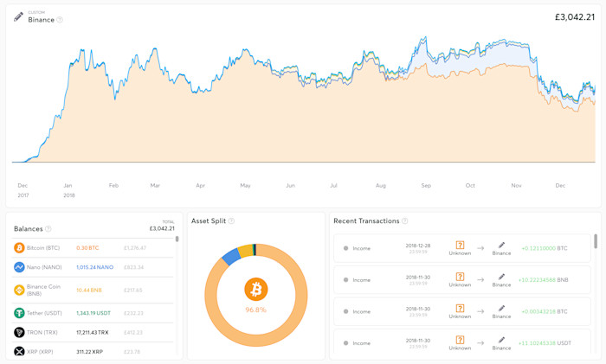The width and height of the screenshot is (606, 364).
Task: Select the blue Nano segment of the donut
Action: click(x=231, y=256)
